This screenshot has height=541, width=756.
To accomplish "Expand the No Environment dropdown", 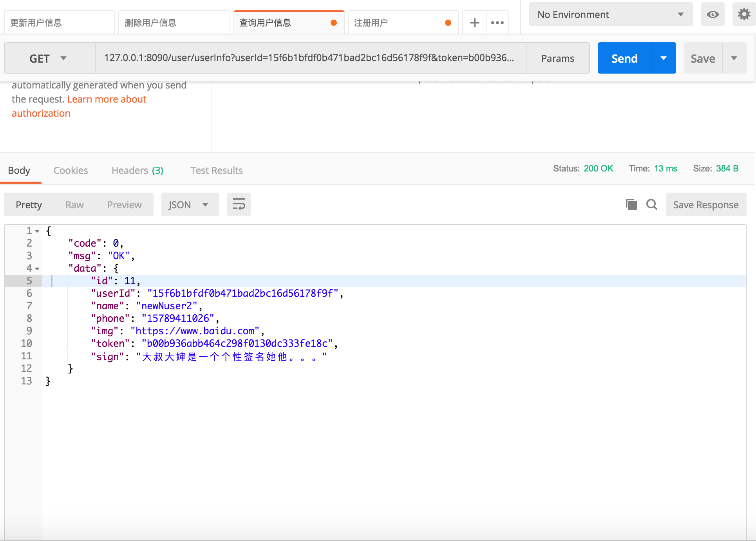I will 610,14.
